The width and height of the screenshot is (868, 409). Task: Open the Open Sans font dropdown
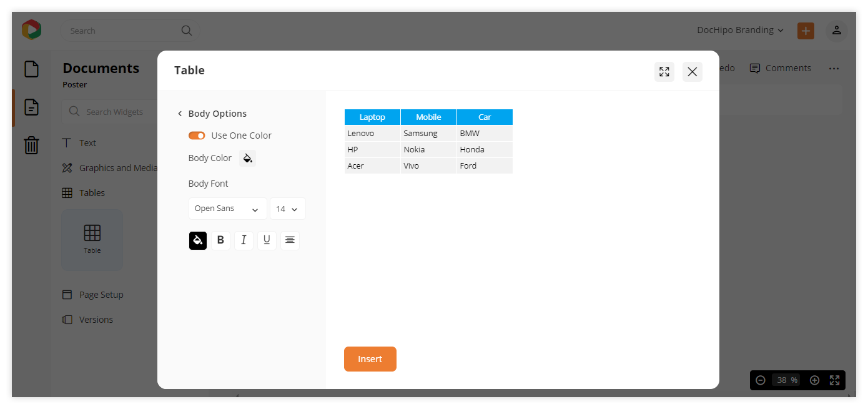pyautogui.click(x=227, y=209)
